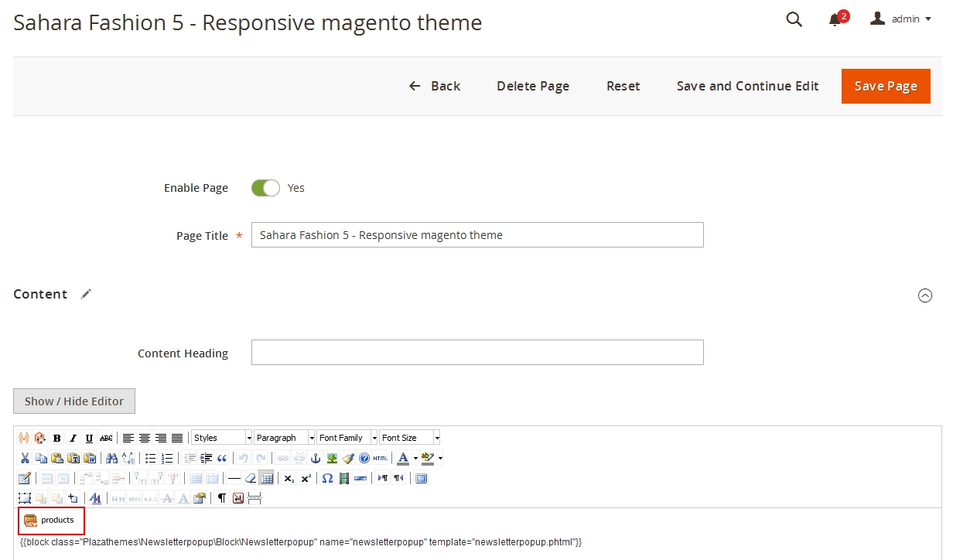Open the HTML source editor button
The height and width of the screenshot is (560, 953).
pos(380,458)
